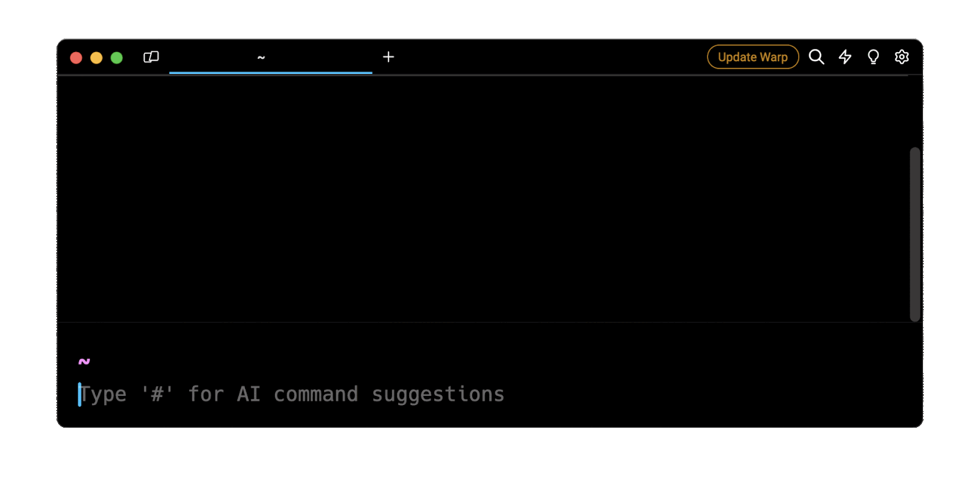Click the active tab's blue underline indicator
The width and height of the screenshot is (980, 503).
tap(271, 72)
